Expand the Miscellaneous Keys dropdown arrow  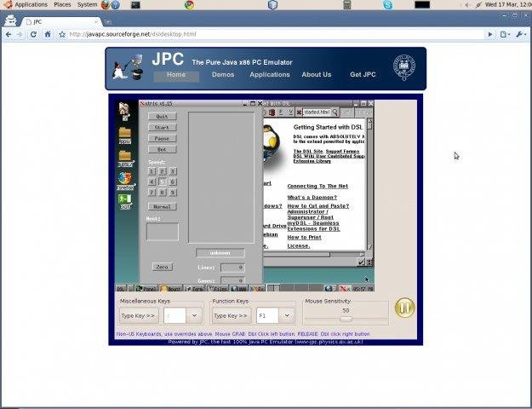point(194,315)
